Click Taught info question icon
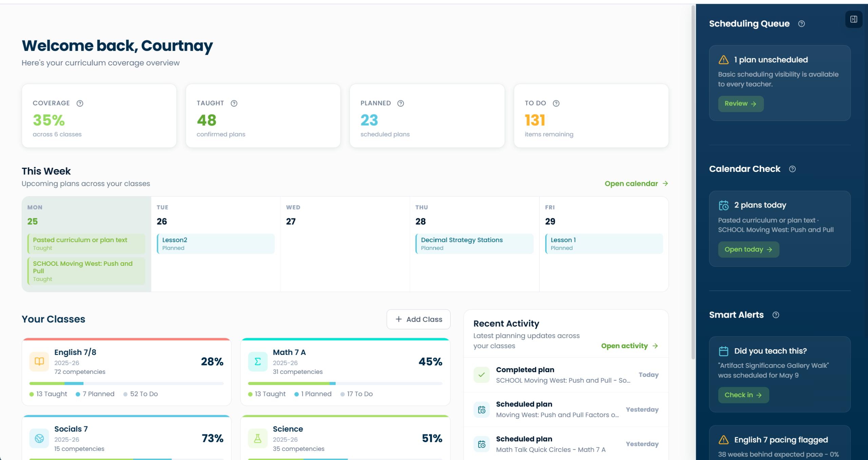868x460 pixels. pos(234,103)
